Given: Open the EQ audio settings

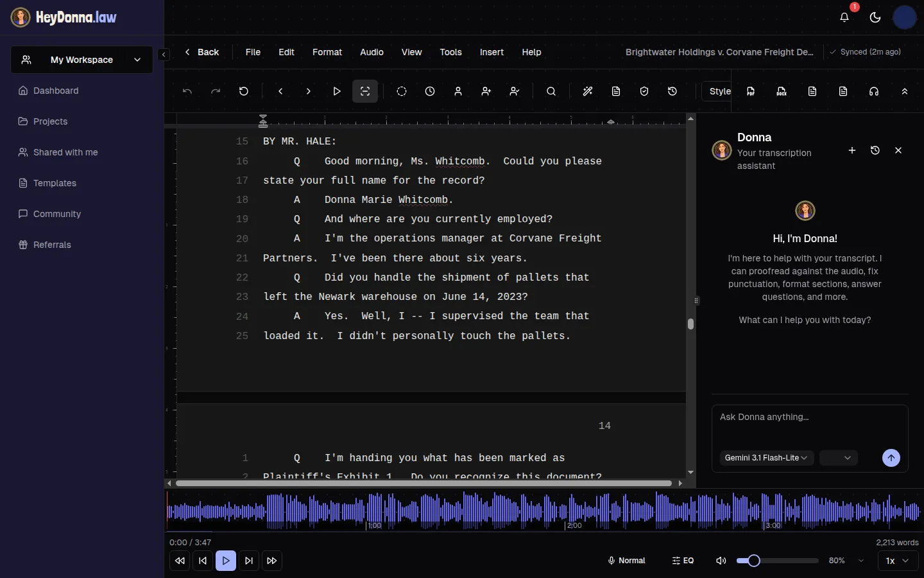Looking at the screenshot, I should pyautogui.click(x=683, y=561).
